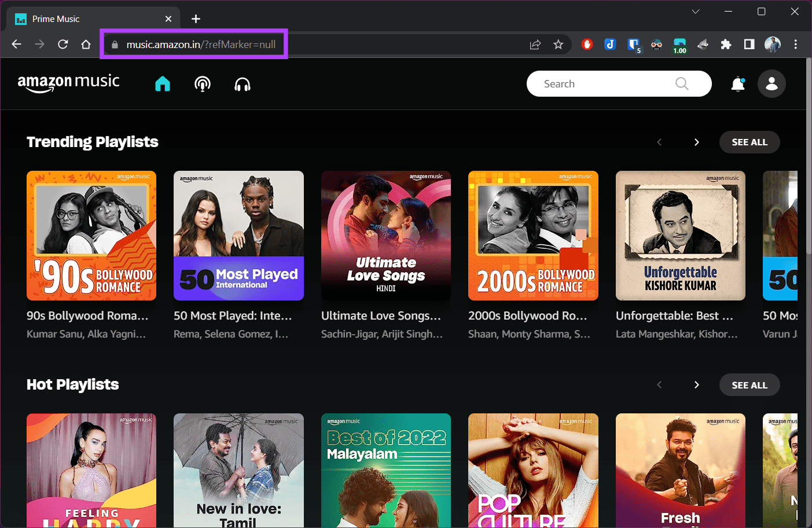Open the Podcasts icon
812x528 pixels.
[203, 85]
